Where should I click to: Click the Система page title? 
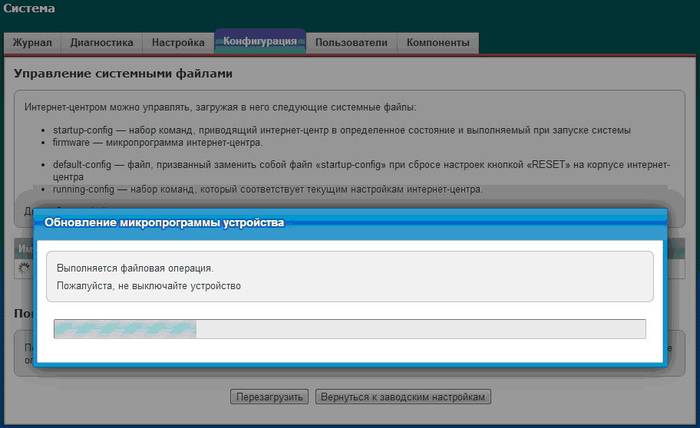coord(29,8)
